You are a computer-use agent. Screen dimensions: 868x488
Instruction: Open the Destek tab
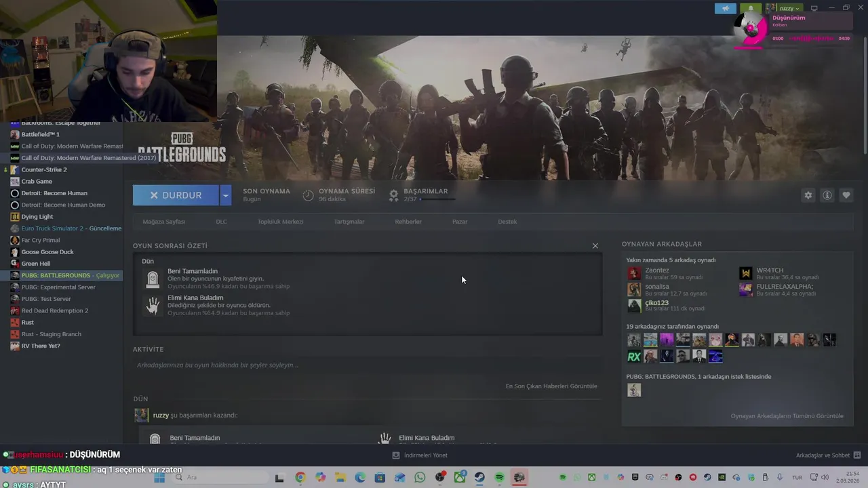coord(507,222)
